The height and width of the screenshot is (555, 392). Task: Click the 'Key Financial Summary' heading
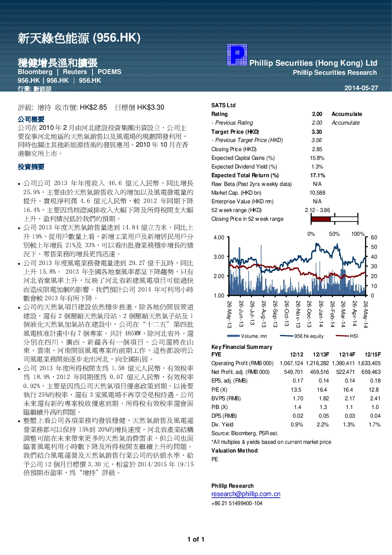tap(242, 347)
